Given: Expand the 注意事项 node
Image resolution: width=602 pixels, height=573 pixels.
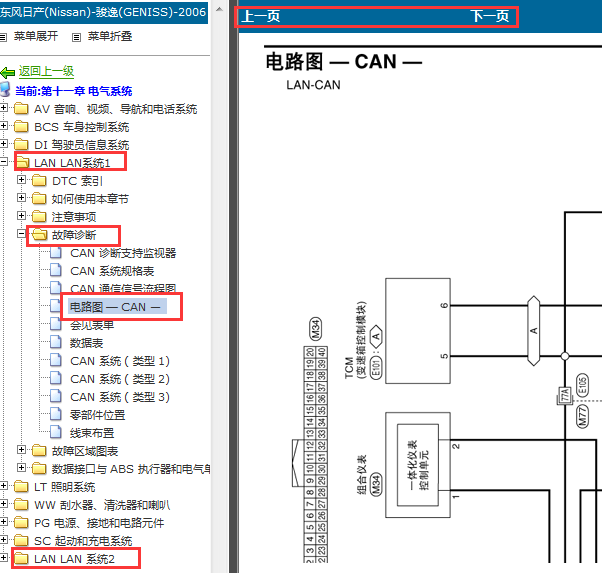Looking at the screenshot, I should tap(22, 216).
